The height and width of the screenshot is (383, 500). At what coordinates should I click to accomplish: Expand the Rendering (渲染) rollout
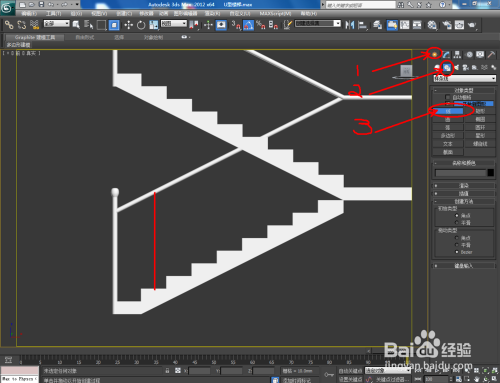pos(464,185)
